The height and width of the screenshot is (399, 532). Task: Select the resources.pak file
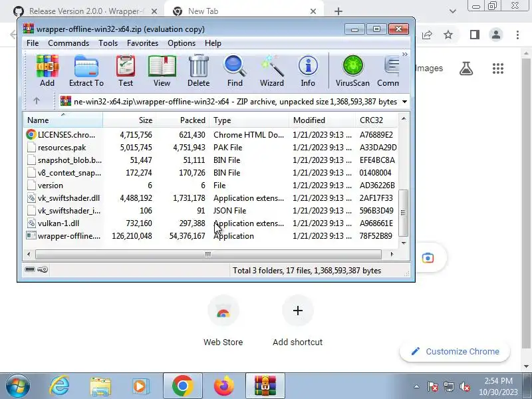point(210,148)
